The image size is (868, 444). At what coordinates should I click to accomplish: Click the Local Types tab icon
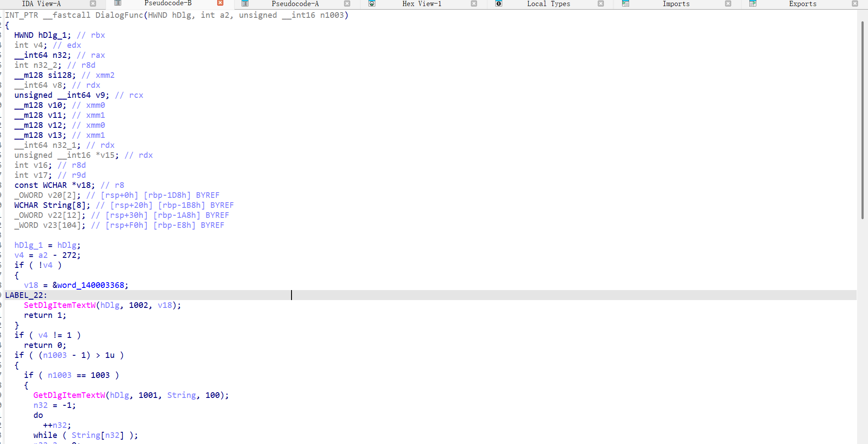(x=499, y=3)
